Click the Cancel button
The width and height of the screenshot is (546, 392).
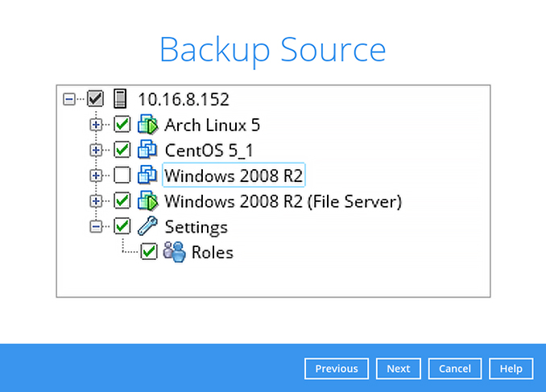(x=455, y=369)
